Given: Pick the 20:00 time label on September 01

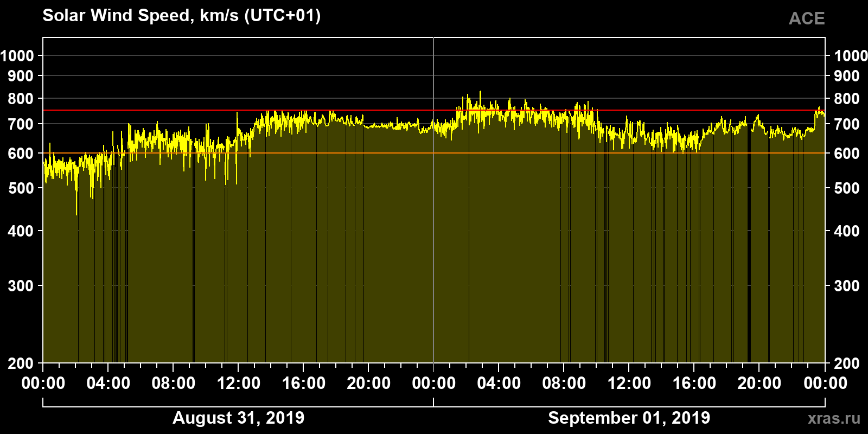Looking at the screenshot, I should click(759, 384).
